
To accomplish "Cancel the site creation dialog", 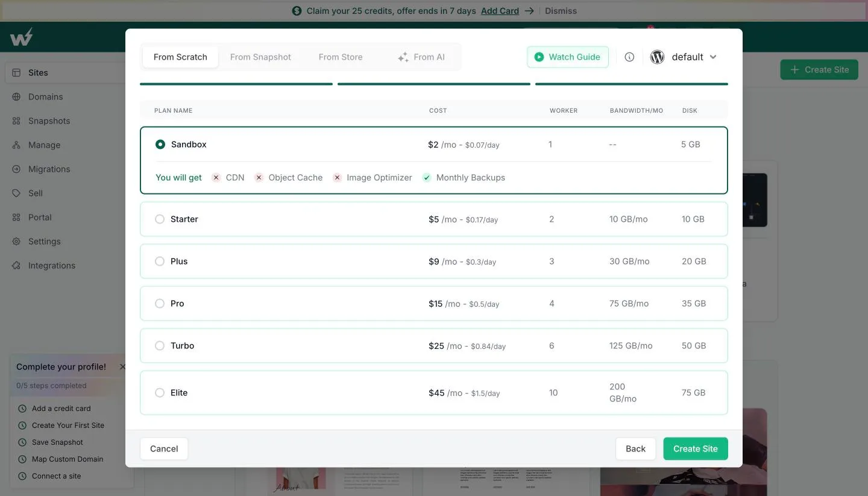I will point(164,448).
